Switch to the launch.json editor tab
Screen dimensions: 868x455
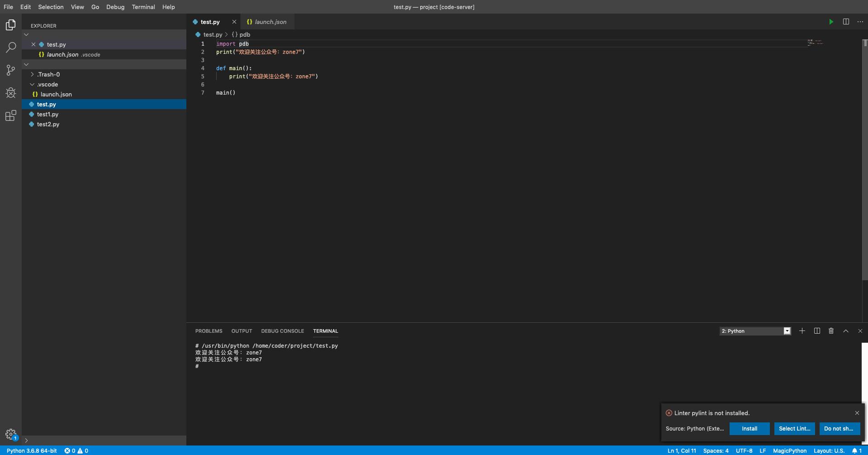click(270, 22)
